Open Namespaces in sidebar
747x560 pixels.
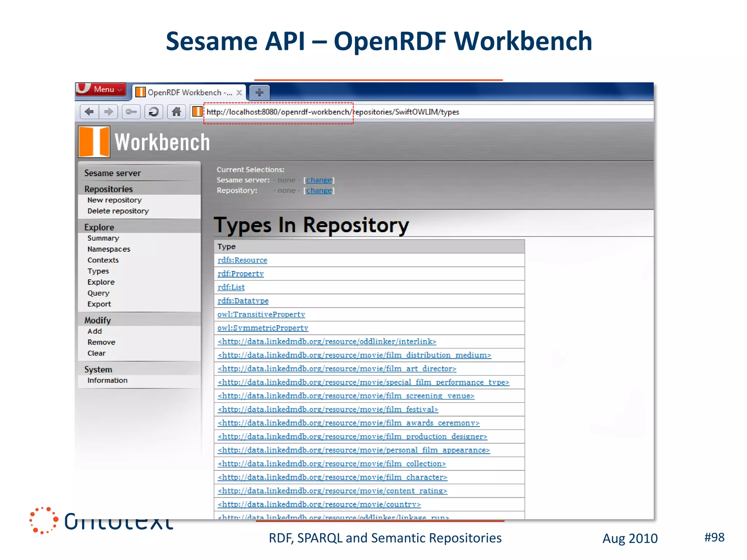tap(109, 249)
